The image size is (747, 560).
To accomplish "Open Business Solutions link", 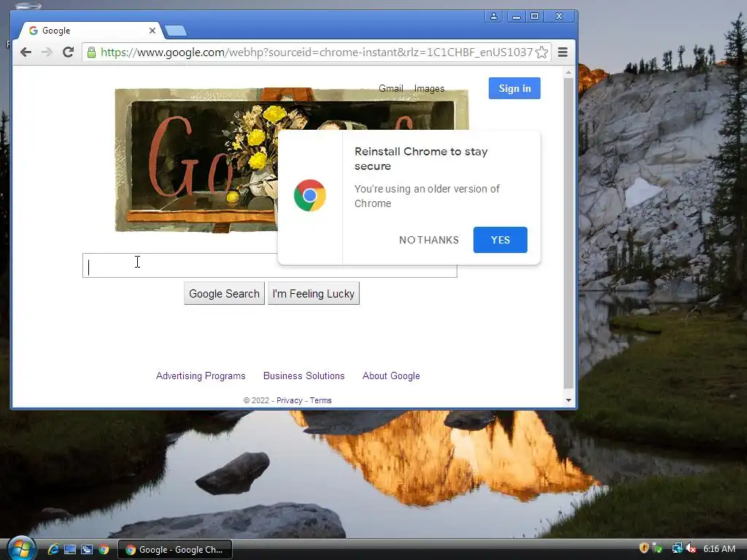I will [304, 376].
